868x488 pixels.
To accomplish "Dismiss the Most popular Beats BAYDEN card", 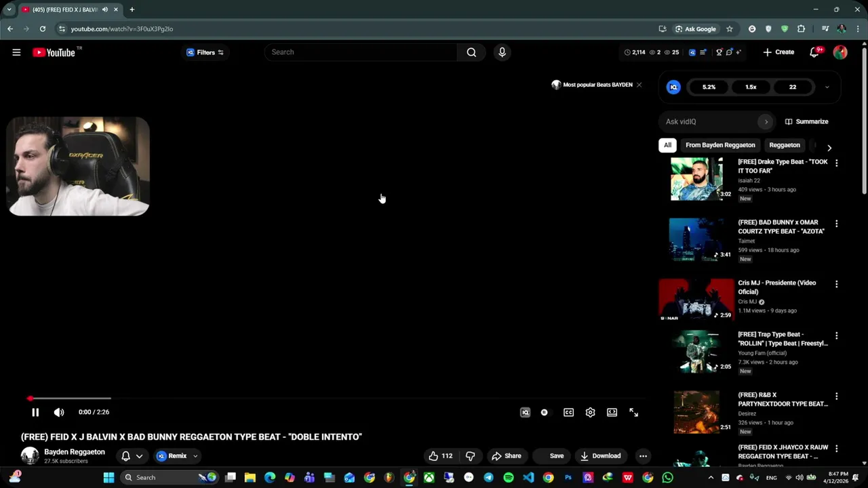I will (x=639, y=85).
